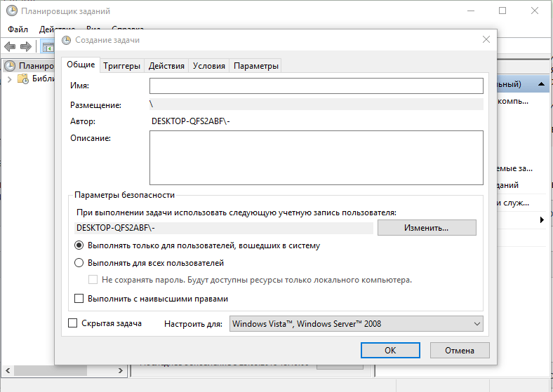Viewport: 553px width, 392px height.
Task: Switch to the Триггеры tab
Action: click(121, 66)
